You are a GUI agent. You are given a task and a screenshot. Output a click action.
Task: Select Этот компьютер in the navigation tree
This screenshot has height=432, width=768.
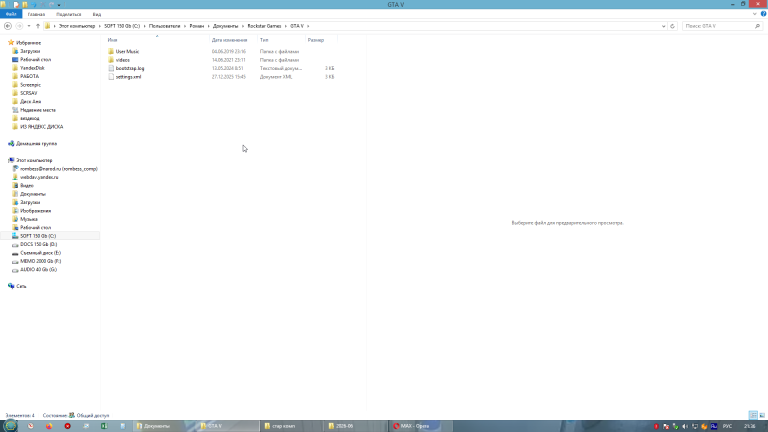point(34,160)
